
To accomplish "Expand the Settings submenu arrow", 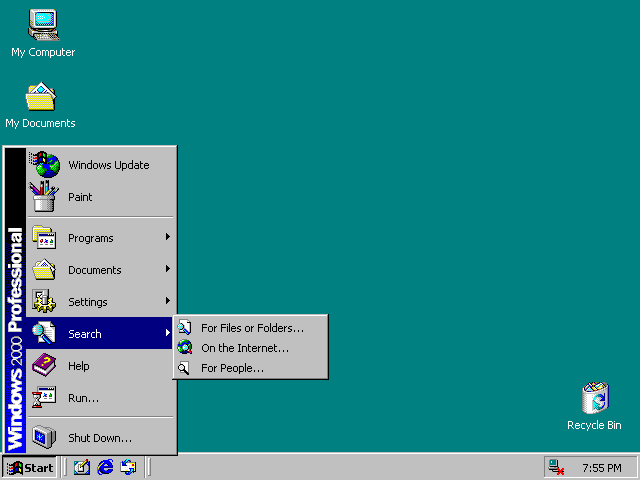I will click(167, 301).
